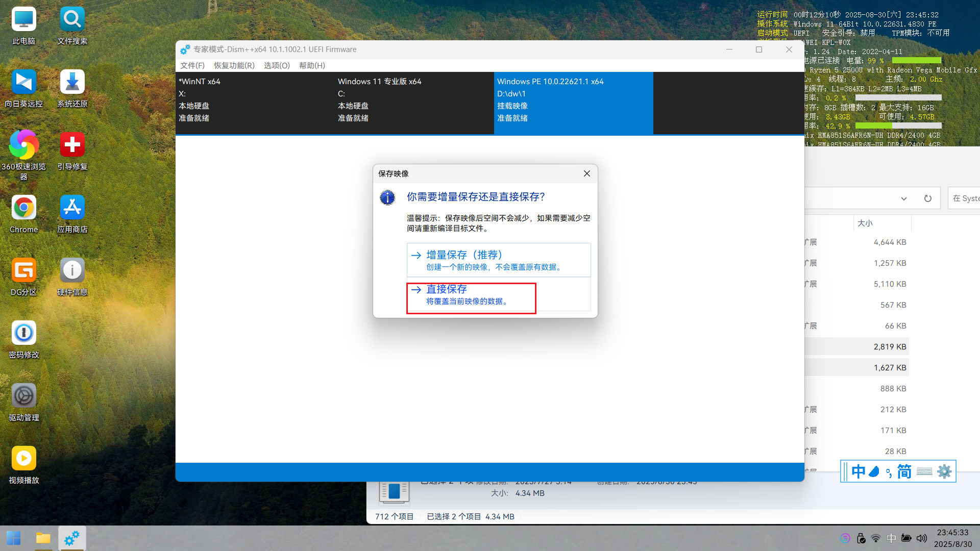
Task: Select the Windows 11 专业版 x64 image tile
Action: [413, 102]
